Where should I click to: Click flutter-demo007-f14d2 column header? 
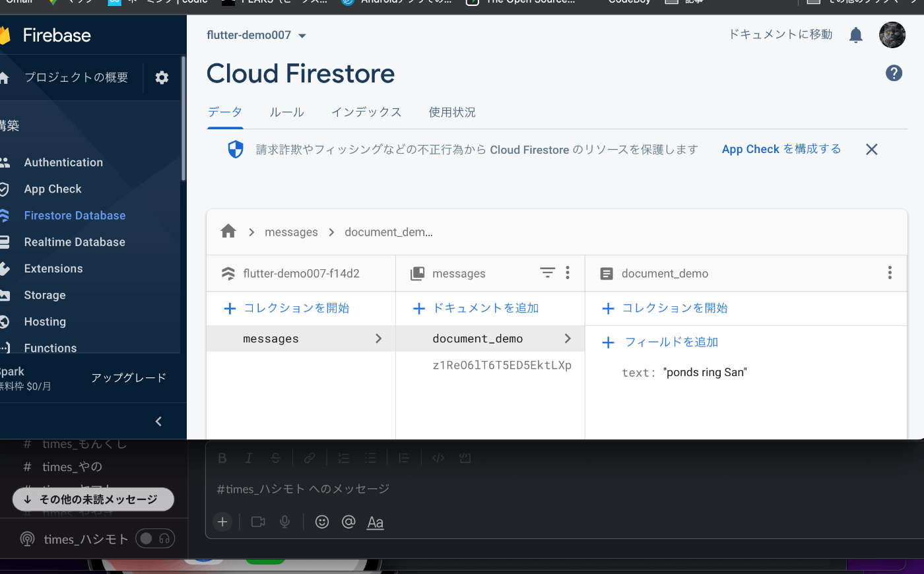301,273
